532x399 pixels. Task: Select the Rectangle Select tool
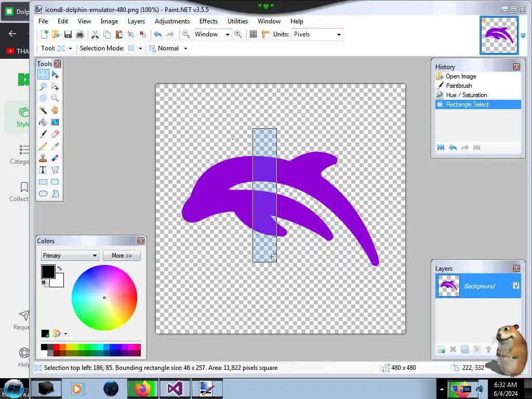coord(43,74)
